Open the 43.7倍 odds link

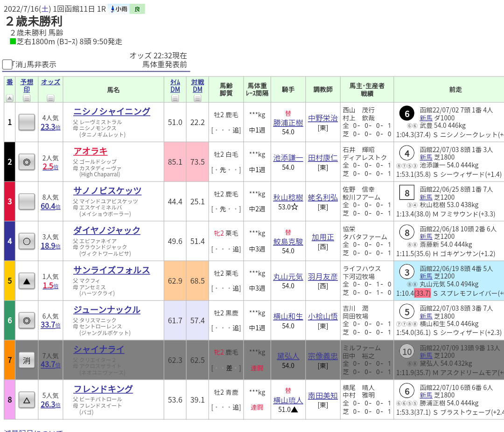coord(50,365)
